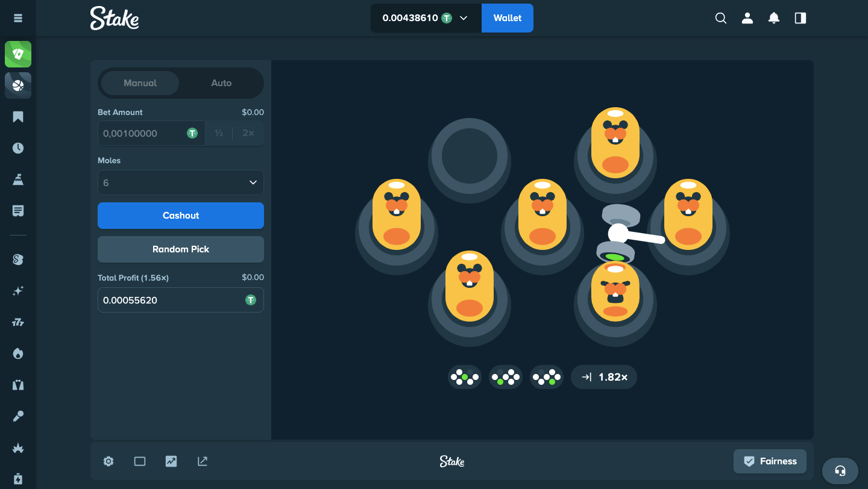Click the flame icon in sidebar
The height and width of the screenshot is (489, 868).
18,354
